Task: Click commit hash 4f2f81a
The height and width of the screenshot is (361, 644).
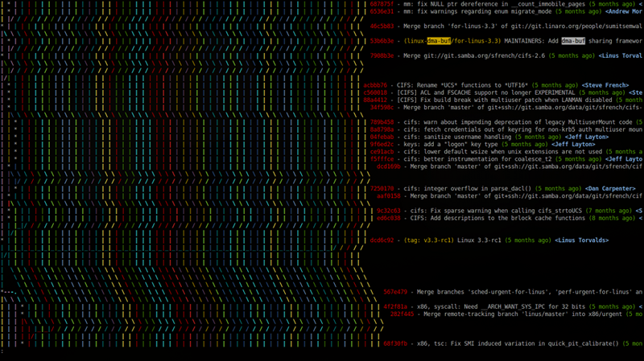Action: click(x=395, y=307)
